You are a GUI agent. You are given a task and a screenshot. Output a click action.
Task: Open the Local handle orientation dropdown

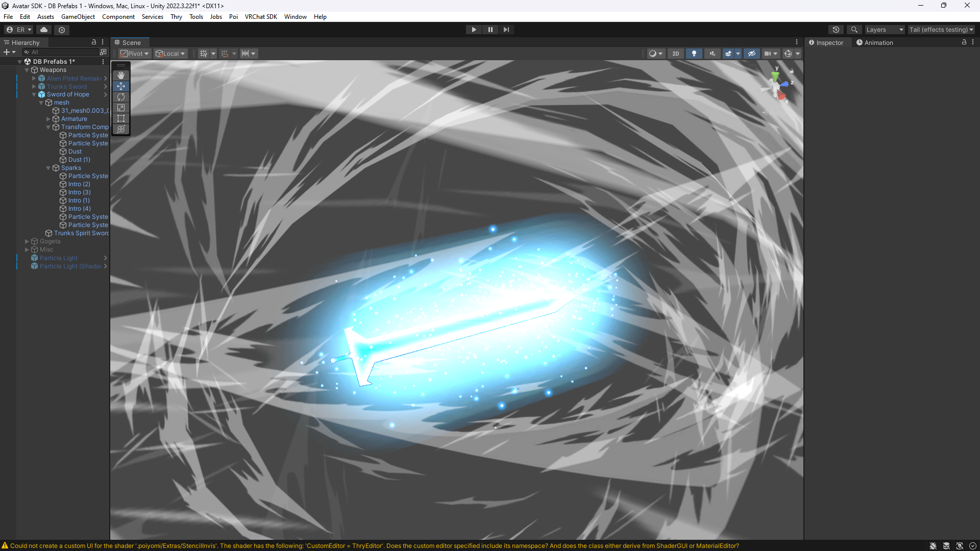(170, 53)
